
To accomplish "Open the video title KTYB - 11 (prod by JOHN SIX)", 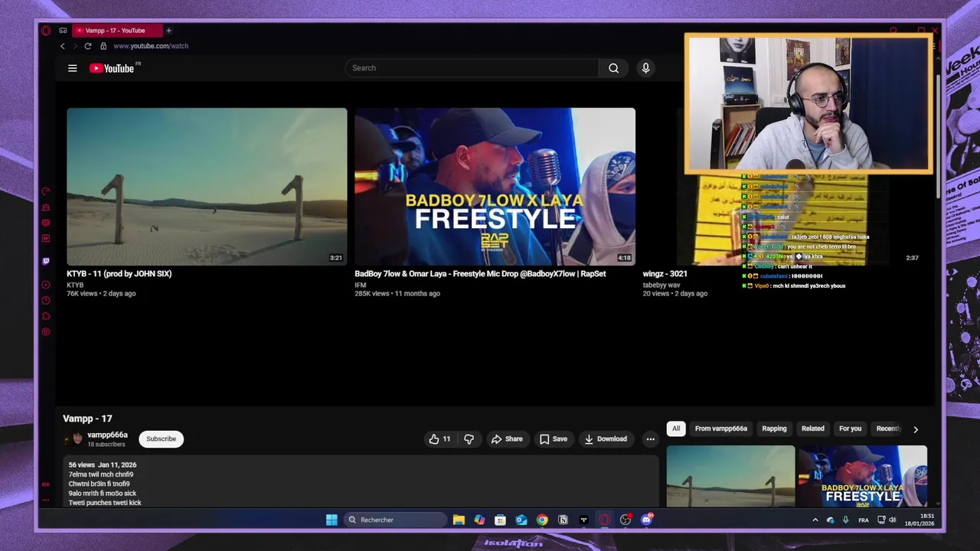I will point(119,273).
